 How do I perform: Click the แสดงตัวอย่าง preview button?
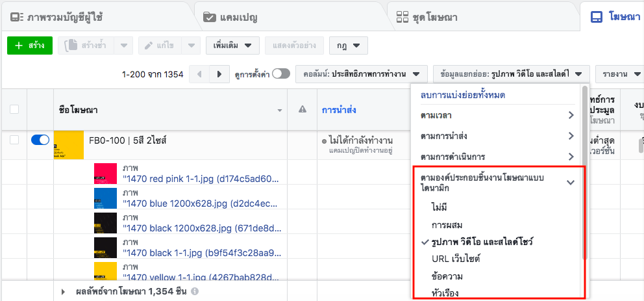coord(294,46)
